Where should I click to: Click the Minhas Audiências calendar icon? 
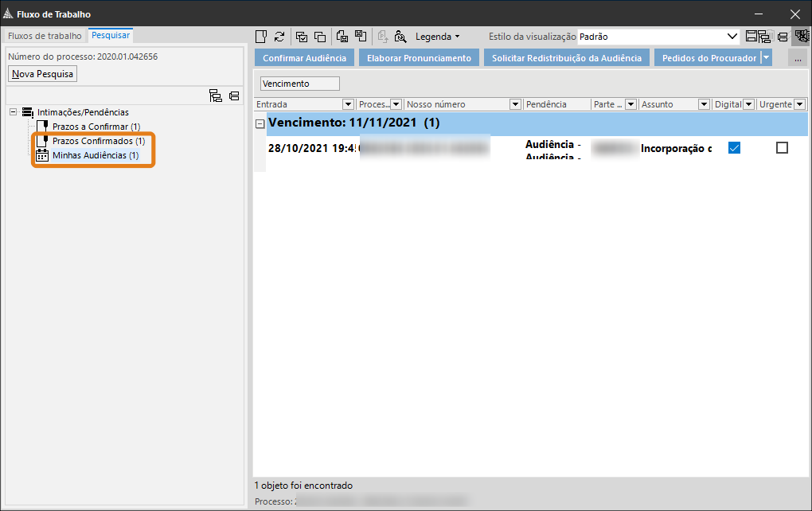pos(43,155)
